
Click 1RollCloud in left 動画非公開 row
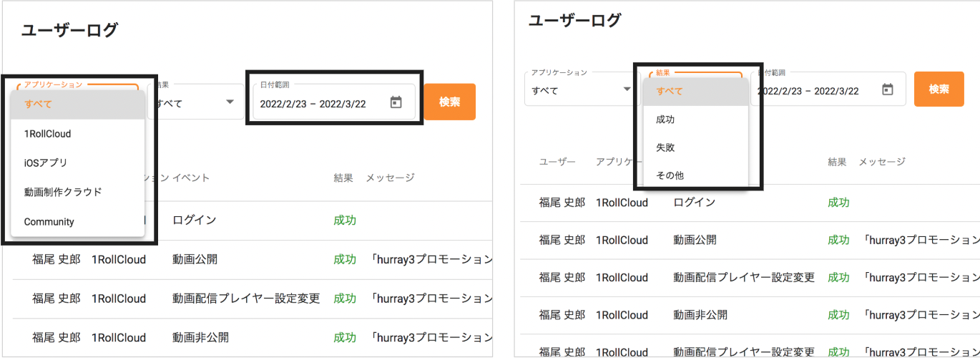(119, 337)
